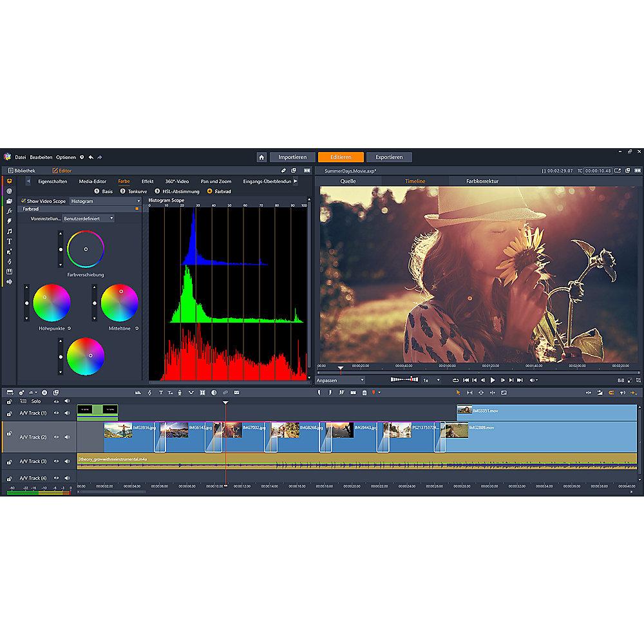Open the Bearbeiten menu
This screenshot has height=644, width=644.
coord(41,157)
